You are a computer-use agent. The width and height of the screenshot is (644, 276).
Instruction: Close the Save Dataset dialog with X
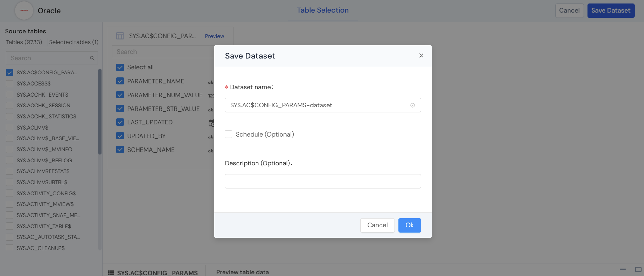pyautogui.click(x=421, y=56)
